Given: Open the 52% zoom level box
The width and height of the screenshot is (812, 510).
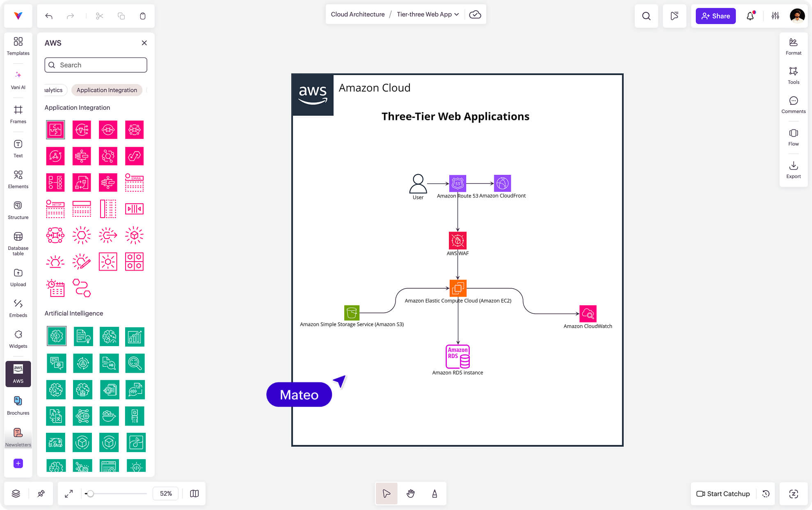Looking at the screenshot, I should [x=166, y=494].
